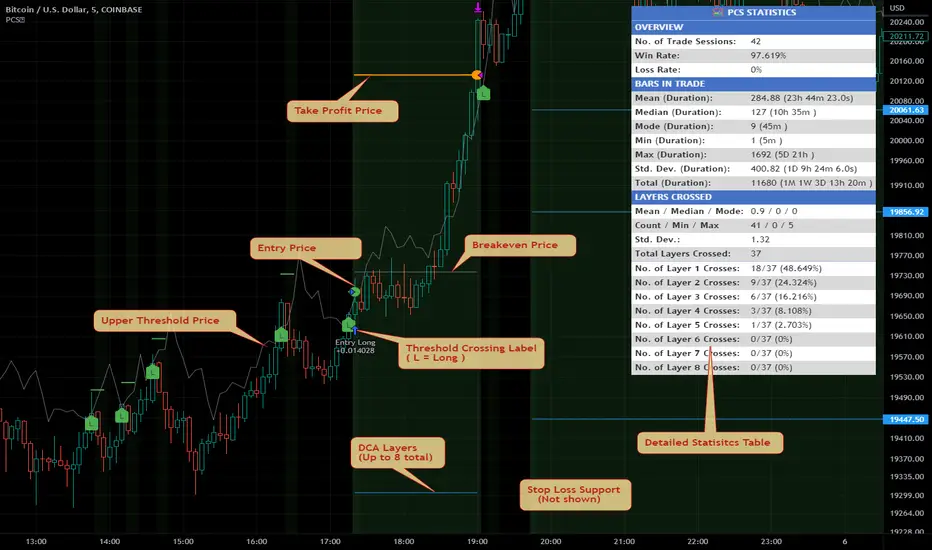The width and height of the screenshot is (932, 550).
Task: Click the Total Layers Crossed value 37
Action: [755, 253]
